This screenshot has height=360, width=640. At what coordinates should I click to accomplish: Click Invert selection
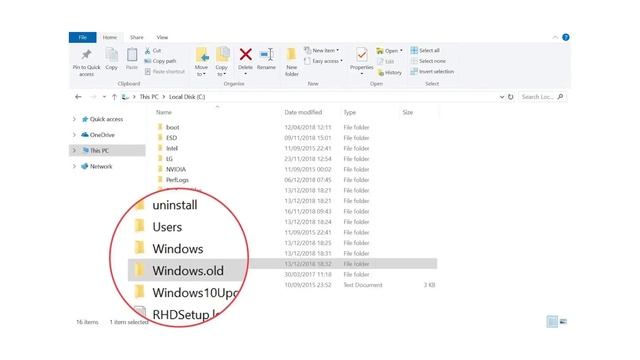432,71
